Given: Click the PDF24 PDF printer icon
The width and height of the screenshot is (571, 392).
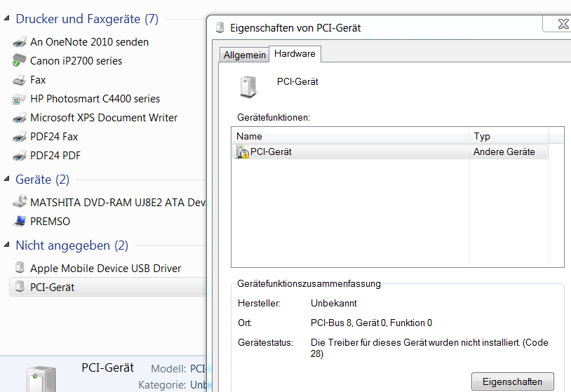Looking at the screenshot, I should point(20,156).
